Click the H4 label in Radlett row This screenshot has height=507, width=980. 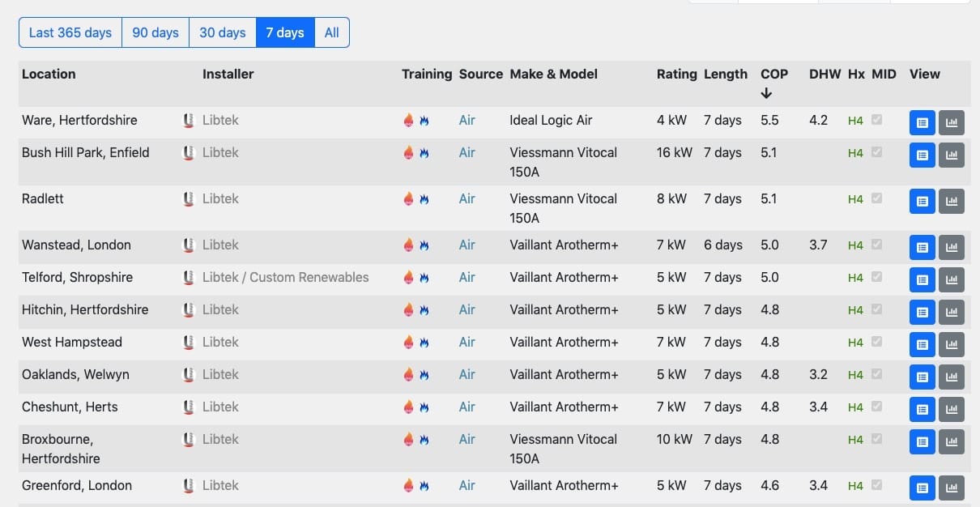point(855,199)
